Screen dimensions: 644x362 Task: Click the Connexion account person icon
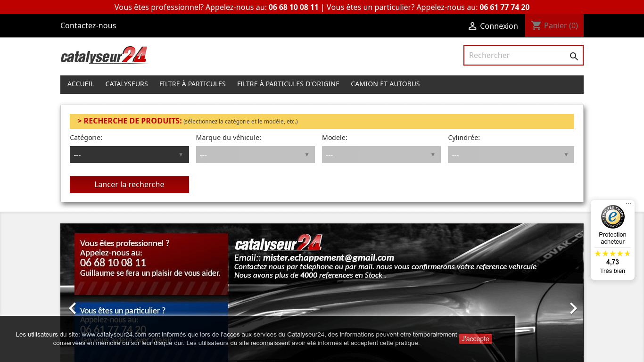472,26
